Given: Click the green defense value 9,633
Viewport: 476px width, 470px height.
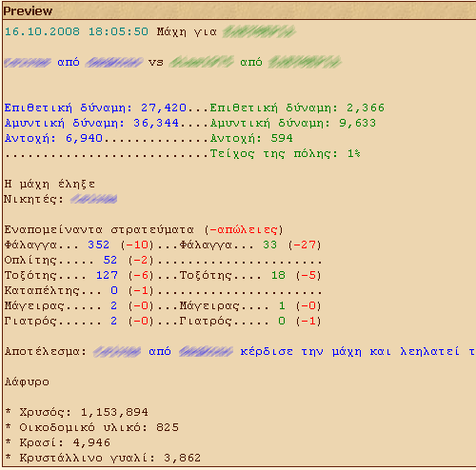Looking at the screenshot, I should (x=358, y=123).
